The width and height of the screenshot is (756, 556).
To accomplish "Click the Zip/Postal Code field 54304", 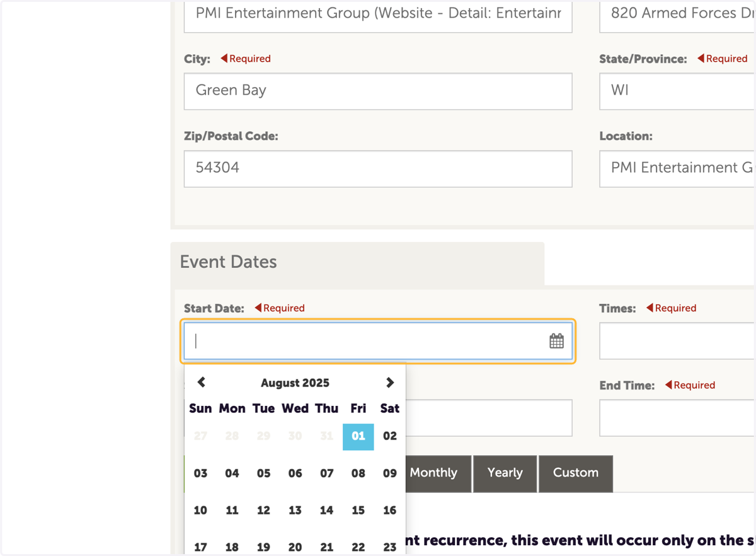I will [x=378, y=168].
